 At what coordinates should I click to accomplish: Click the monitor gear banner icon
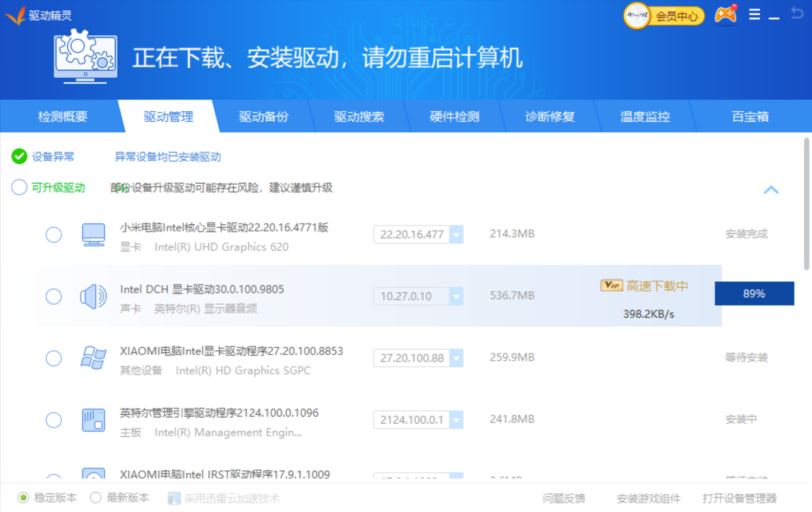86,57
